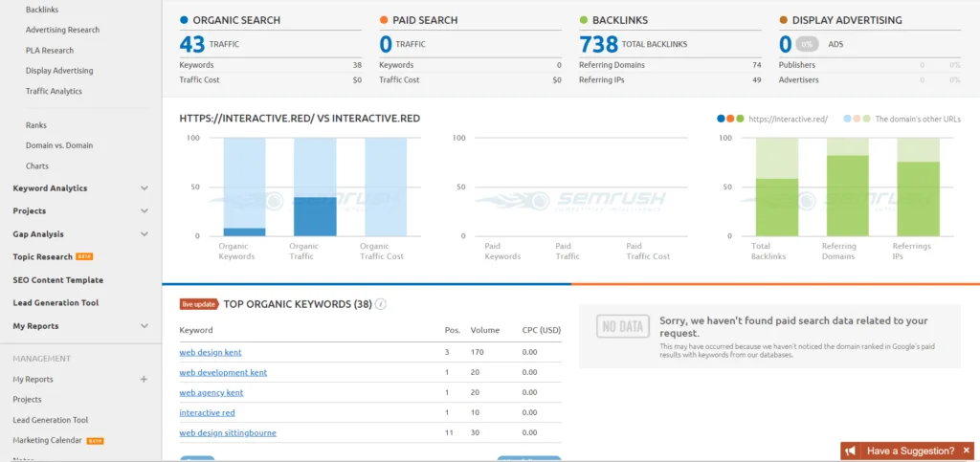Expand the Keyword Analytics section
This screenshot has width=980, height=462.
(145, 187)
